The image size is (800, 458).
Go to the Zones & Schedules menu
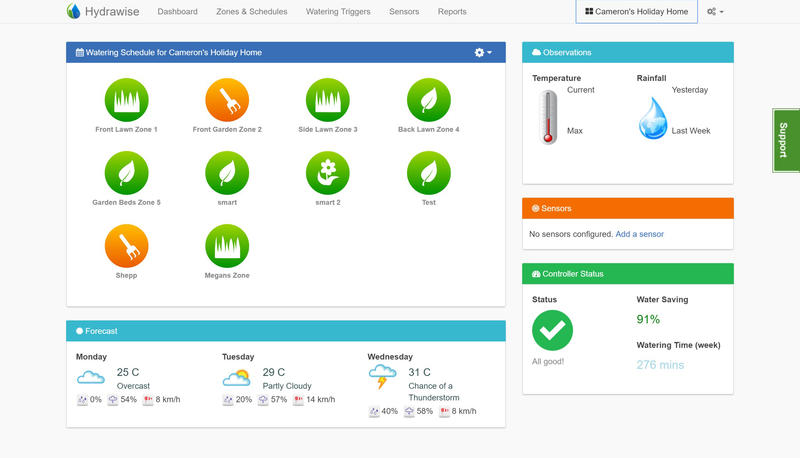(x=252, y=11)
